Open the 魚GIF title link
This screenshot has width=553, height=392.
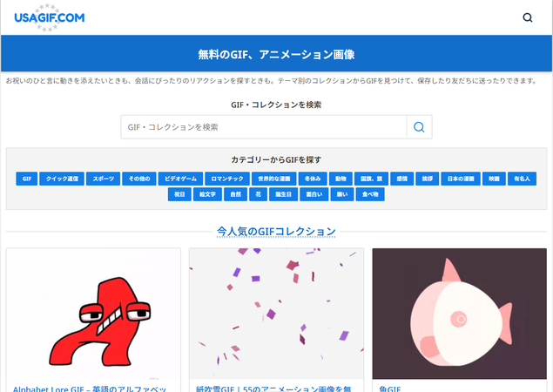390,389
